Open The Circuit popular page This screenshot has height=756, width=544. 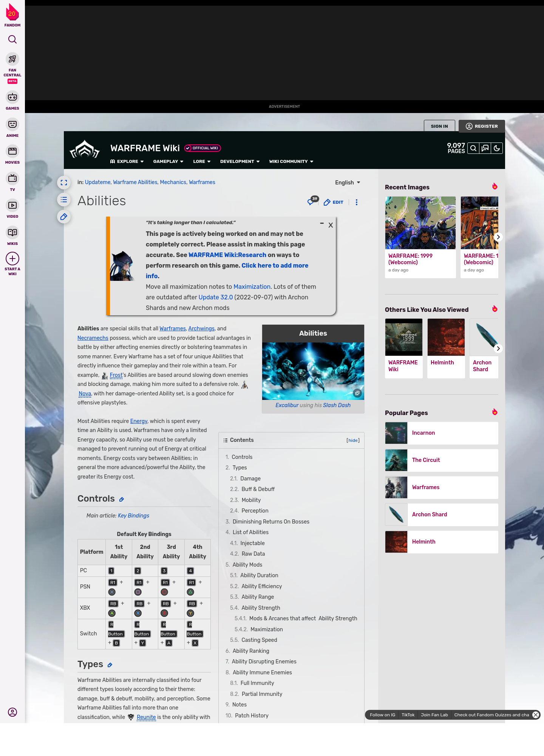442,460
